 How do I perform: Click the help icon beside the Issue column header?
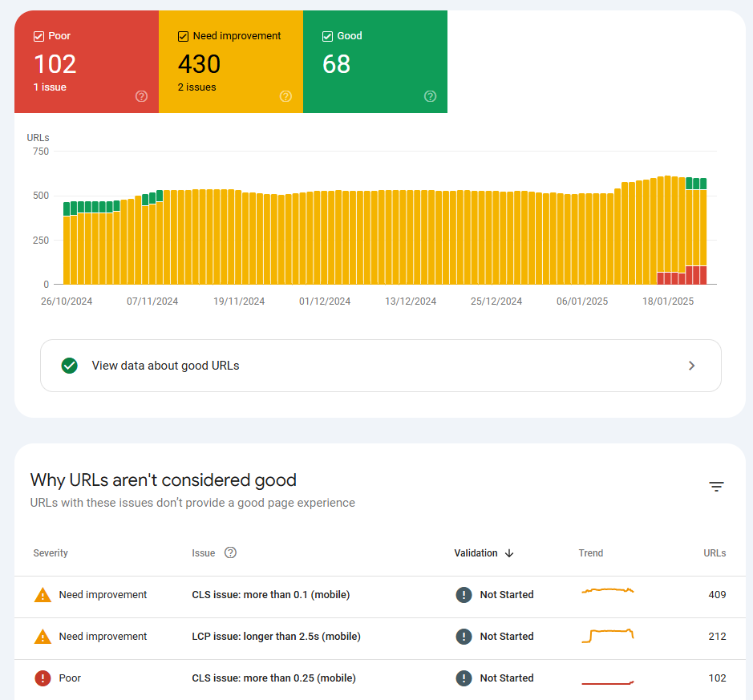[230, 552]
